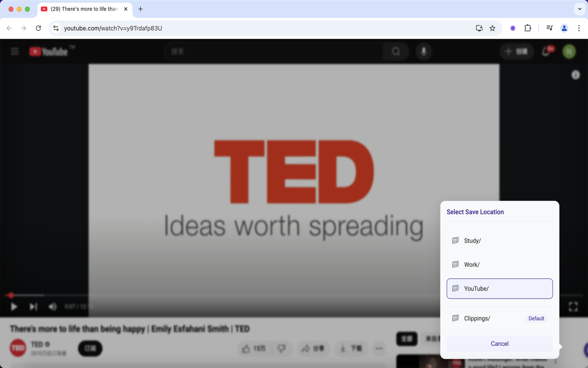Focus the address bar showing the youtube.com URL
Screen dimensions: 588x368
coord(266,28)
